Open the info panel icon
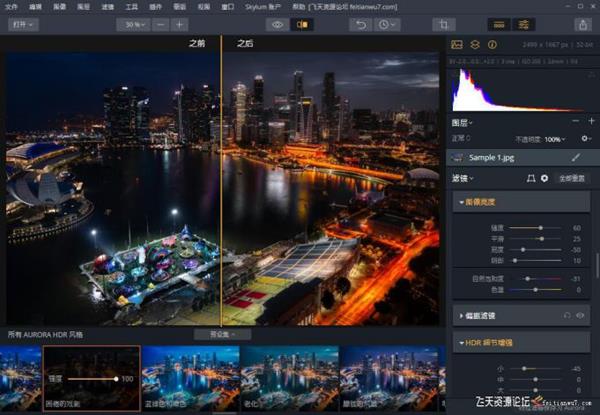Image resolution: width=600 pixels, height=415 pixels. pyautogui.click(x=492, y=45)
